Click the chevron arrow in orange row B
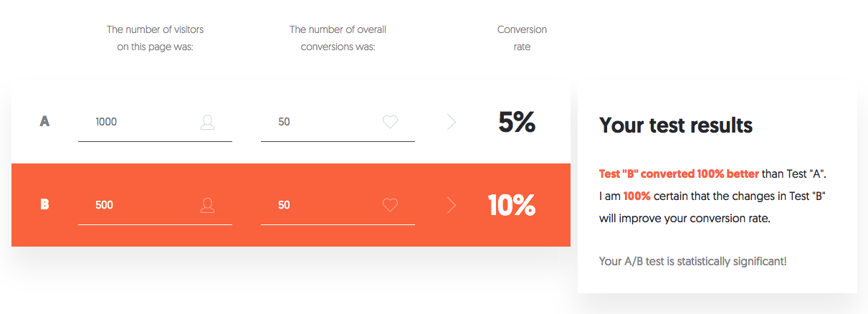 [452, 206]
